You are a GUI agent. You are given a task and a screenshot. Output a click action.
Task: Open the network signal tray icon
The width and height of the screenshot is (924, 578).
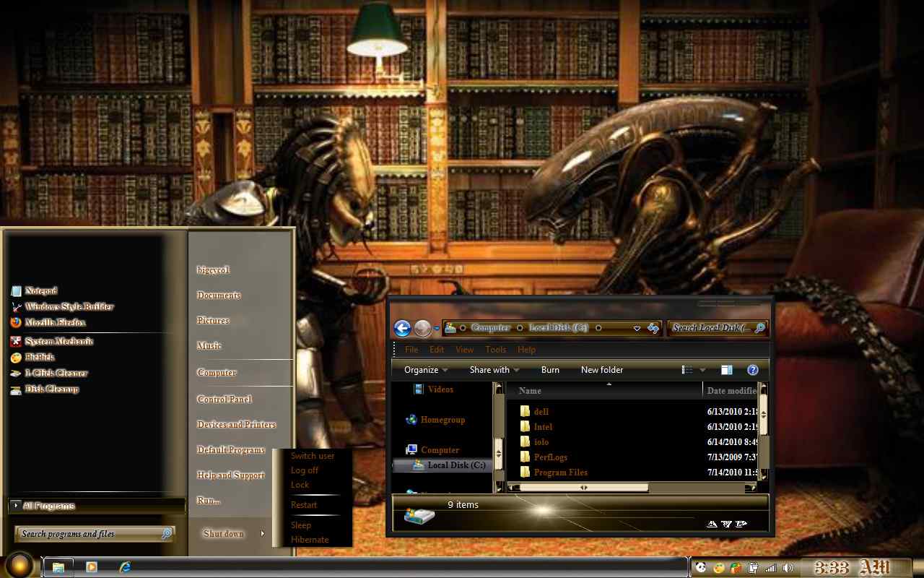[771, 568]
